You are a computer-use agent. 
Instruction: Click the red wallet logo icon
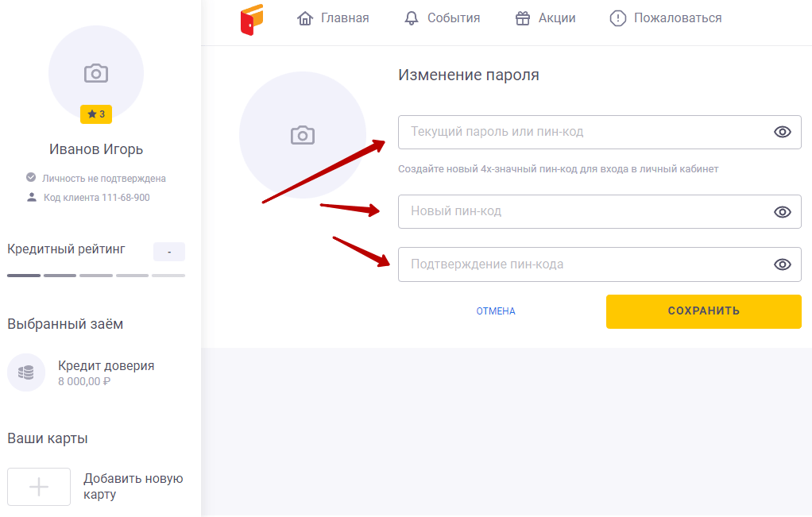click(251, 19)
